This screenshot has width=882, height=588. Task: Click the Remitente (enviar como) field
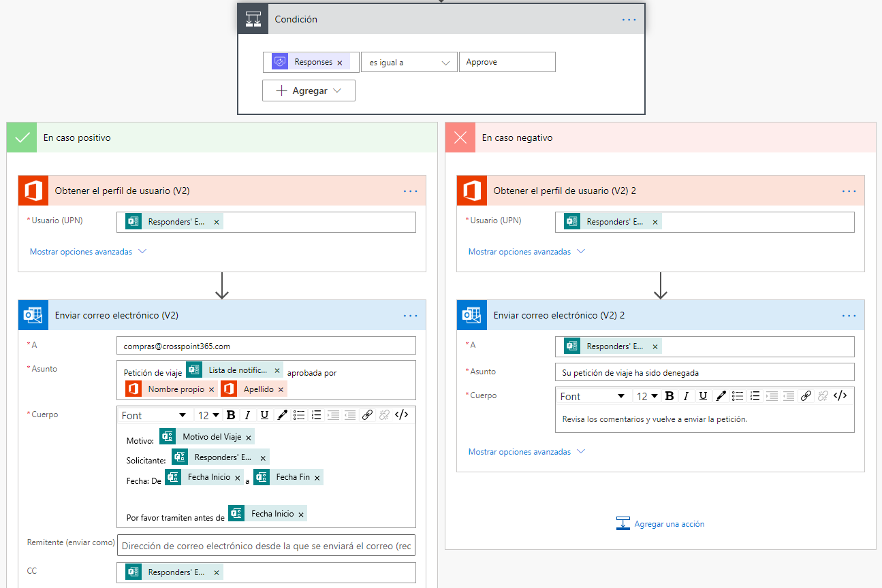266,546
